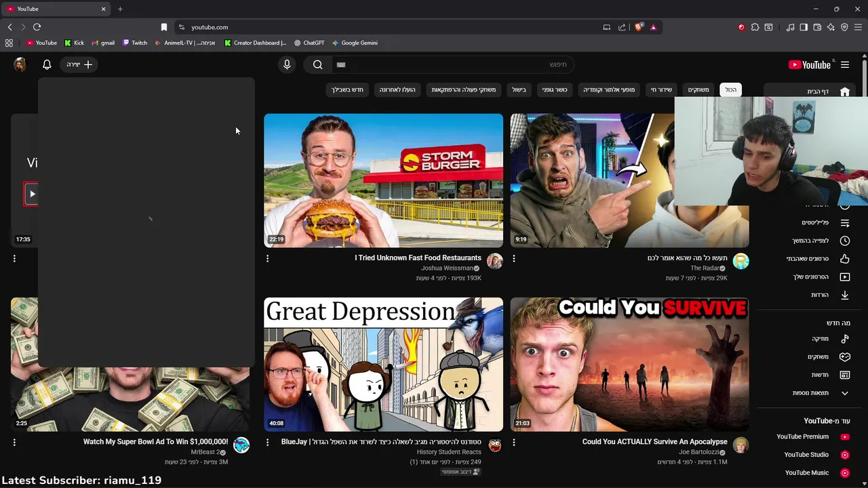This screenshot has height=488, width=868.
Task: Open three-dot menu for BlueJay video
Action: (x=267, y=442)
